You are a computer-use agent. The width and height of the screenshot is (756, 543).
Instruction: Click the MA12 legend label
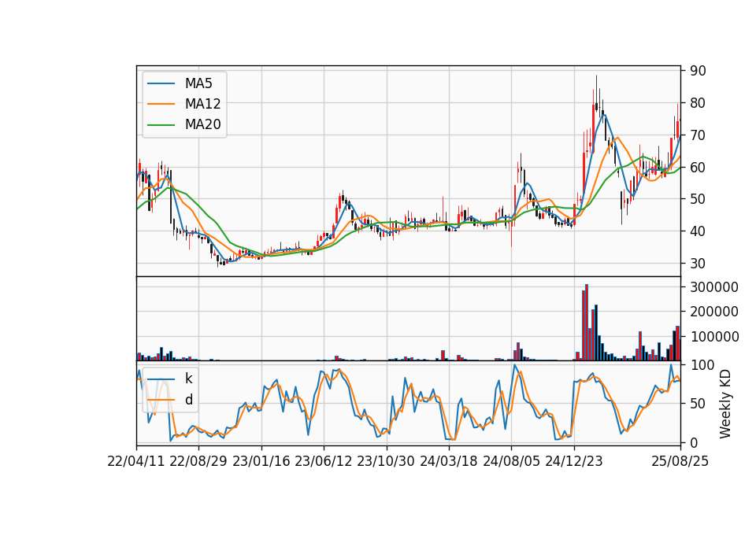[202, 104]
